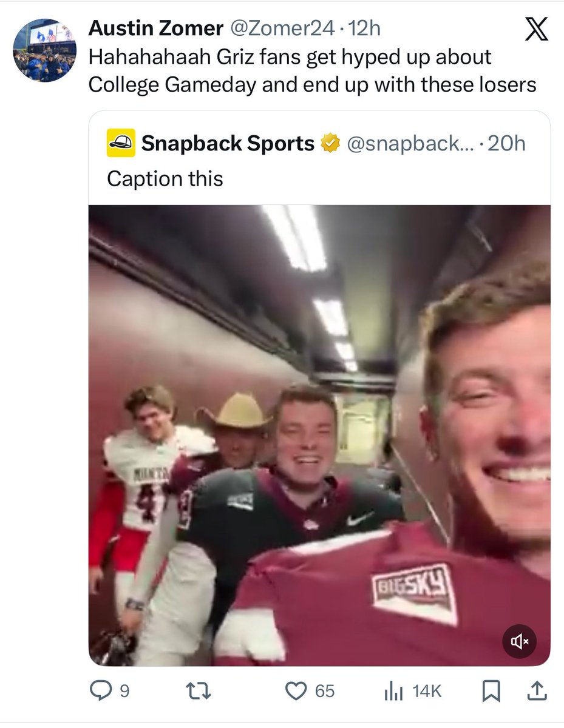Screen dimensions: 564x728
Task: Click the 20h quoted post timestamp
Action: pyautogui.click(x=506, y=144)
